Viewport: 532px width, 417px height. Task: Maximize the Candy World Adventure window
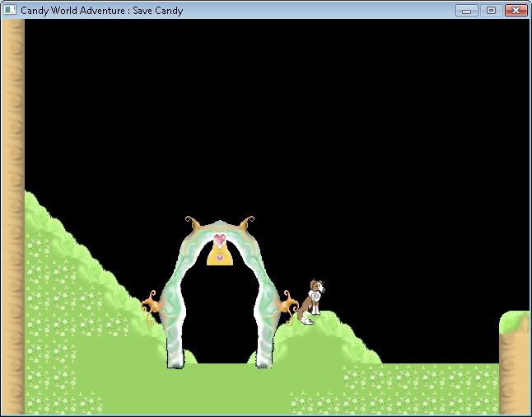[492, 11]
